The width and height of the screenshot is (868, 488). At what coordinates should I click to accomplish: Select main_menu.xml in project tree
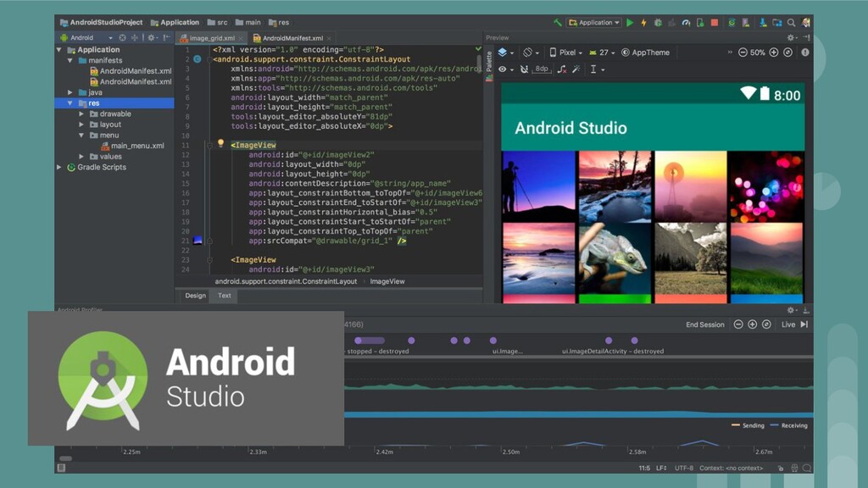pos(132,146)
